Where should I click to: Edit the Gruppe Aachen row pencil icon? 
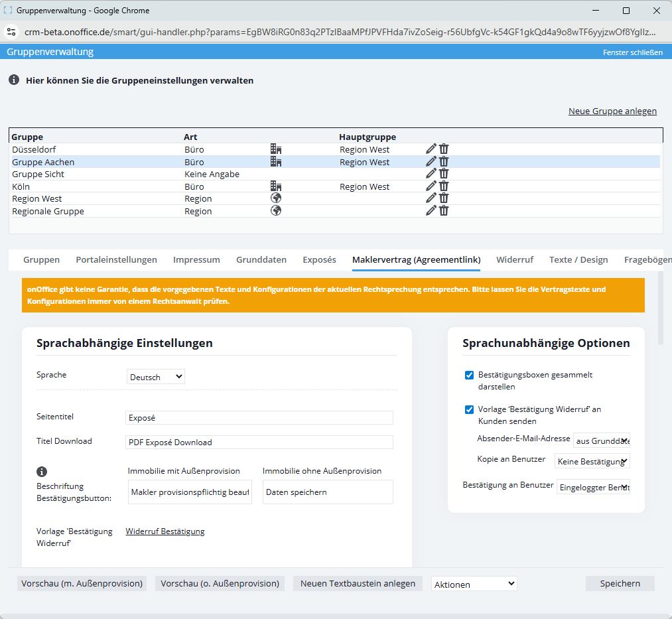click(431, 161)
